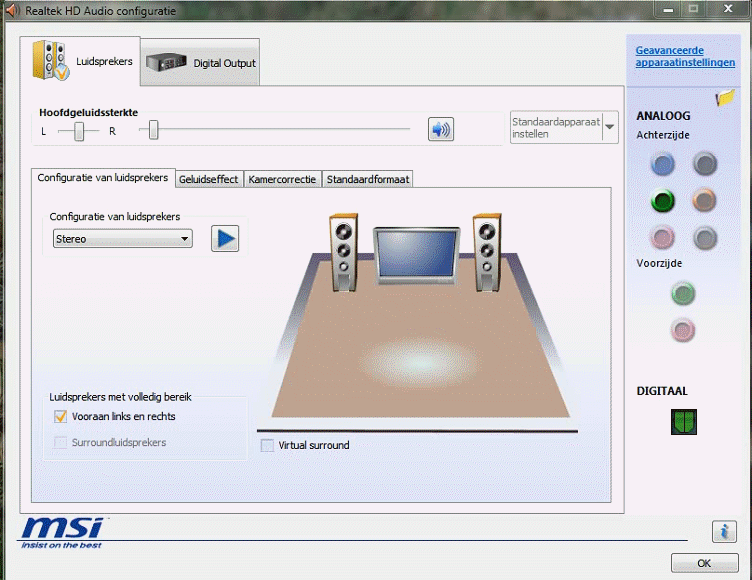Open the Stereo speaker configuration dropdown
Viewport: 752px width, 580px height.
point(123,238)
